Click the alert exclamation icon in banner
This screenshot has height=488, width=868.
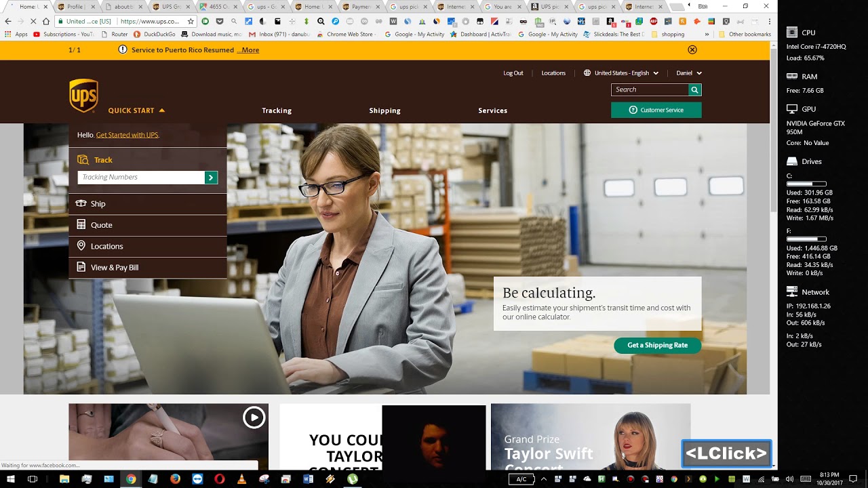(x=123, y=49)
